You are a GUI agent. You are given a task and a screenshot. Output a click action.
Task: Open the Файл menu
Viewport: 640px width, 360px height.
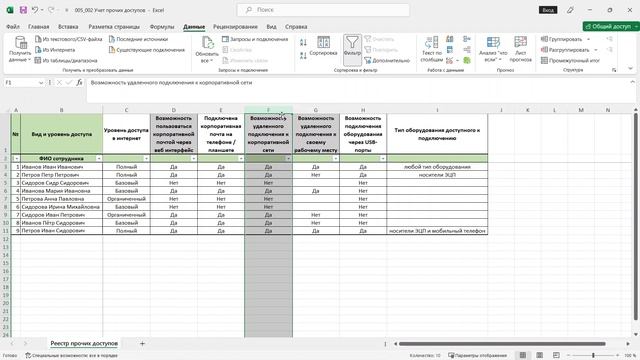[x=13, y=27]
